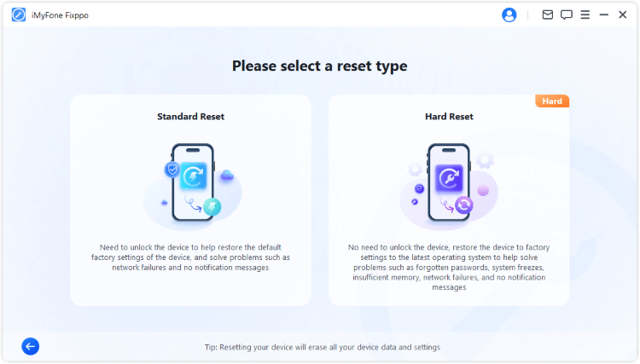Close the iMyFone Fixppo window
The image size is (640, 364).
623,14
